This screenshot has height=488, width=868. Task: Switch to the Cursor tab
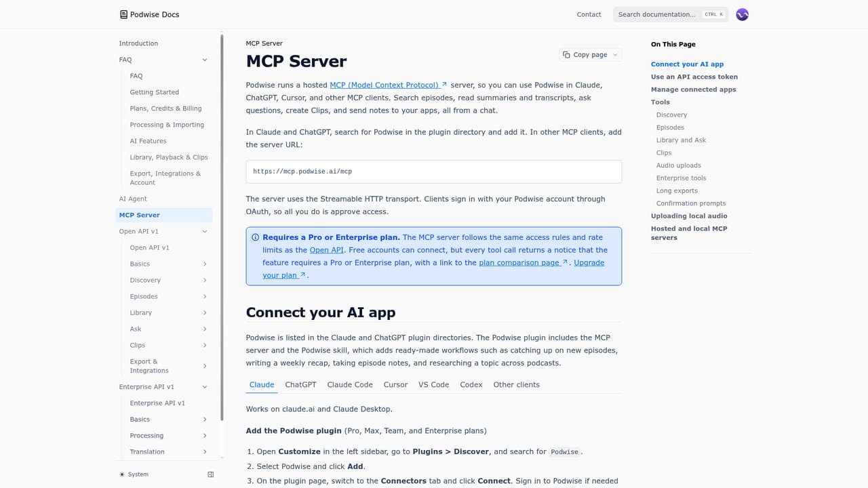[x=395, y=384]
